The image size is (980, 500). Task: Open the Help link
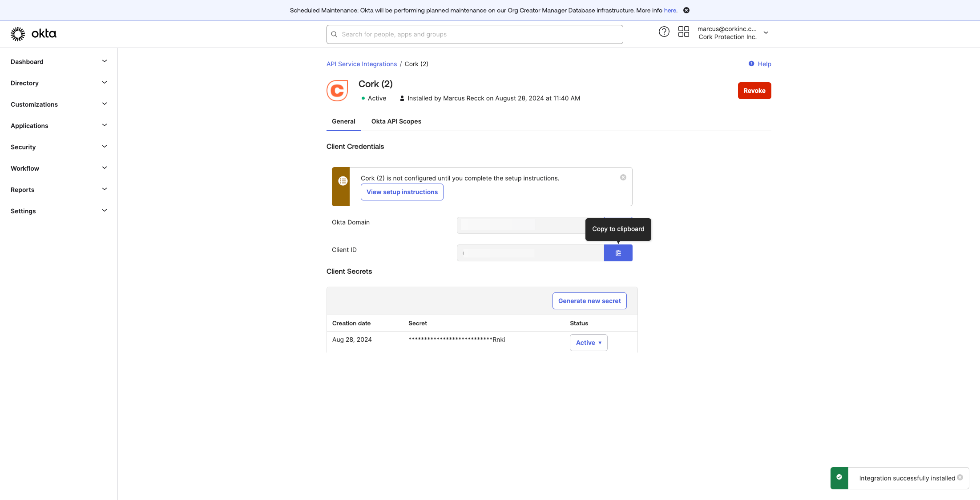[x=764, y=64]
